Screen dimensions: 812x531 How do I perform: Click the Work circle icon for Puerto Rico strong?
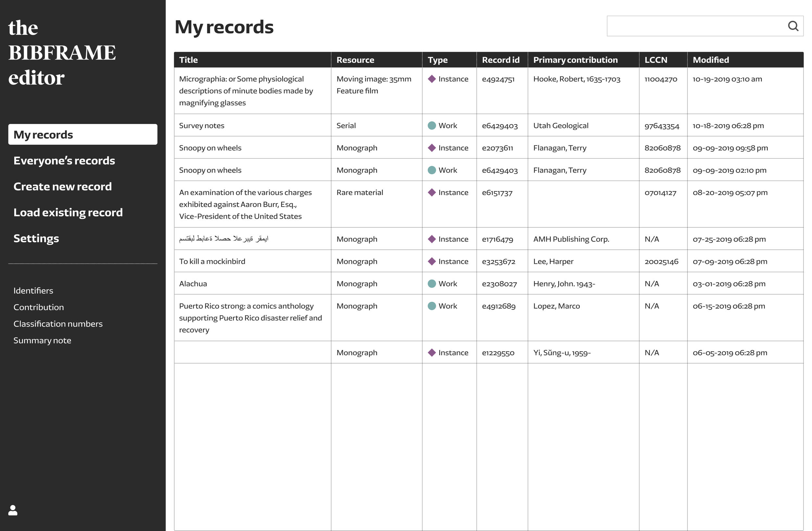tap(432, 306)
